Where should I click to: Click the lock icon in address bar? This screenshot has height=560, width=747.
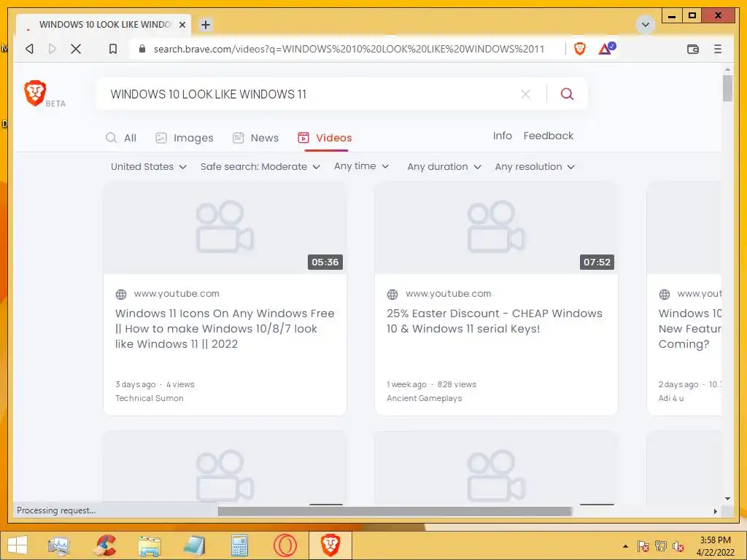coord(142,49)
